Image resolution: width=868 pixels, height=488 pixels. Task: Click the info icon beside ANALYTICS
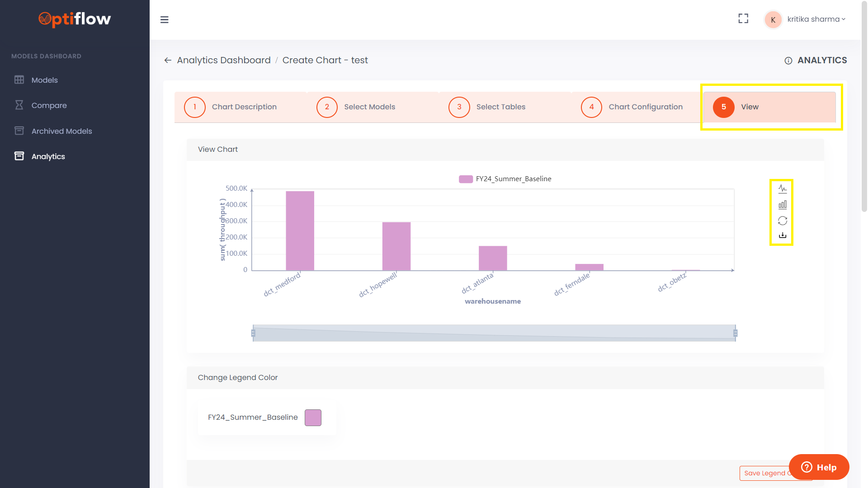point(789,60)
